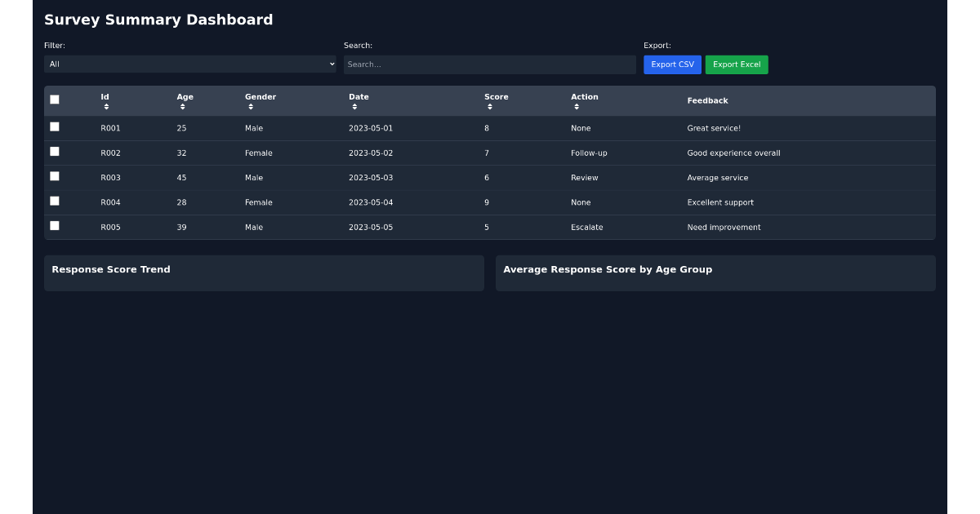Click the Export CSV button
Screen dimensions: 980x514
point(672,64)
